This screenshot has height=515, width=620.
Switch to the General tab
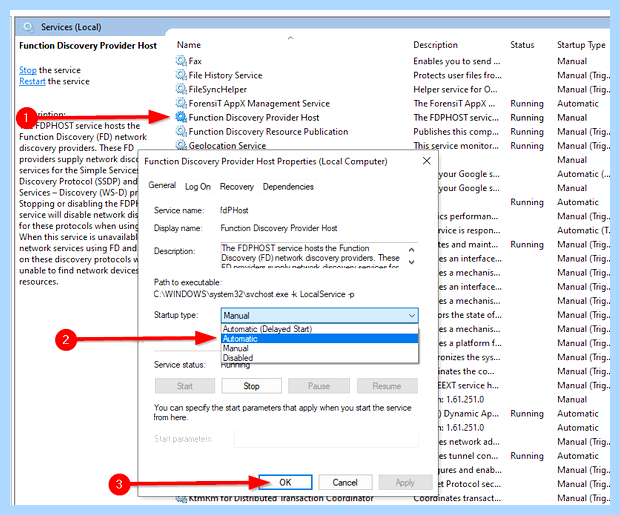[162, 185]
